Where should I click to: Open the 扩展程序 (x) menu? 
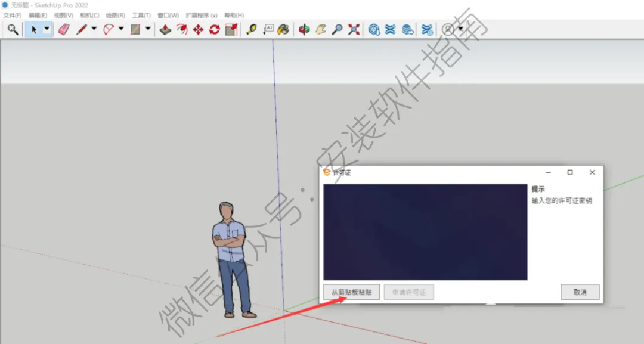pyautogui.click(x=202, y=15)
